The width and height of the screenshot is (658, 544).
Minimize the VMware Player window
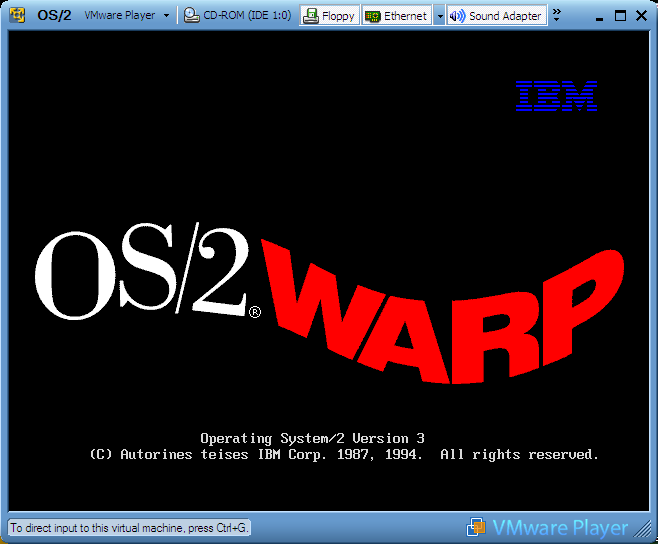(600, 16)
